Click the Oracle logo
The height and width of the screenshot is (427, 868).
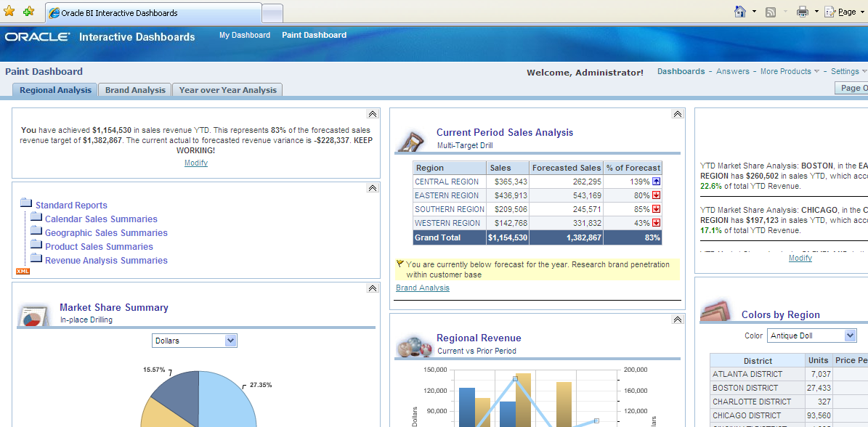coord(38,37)
